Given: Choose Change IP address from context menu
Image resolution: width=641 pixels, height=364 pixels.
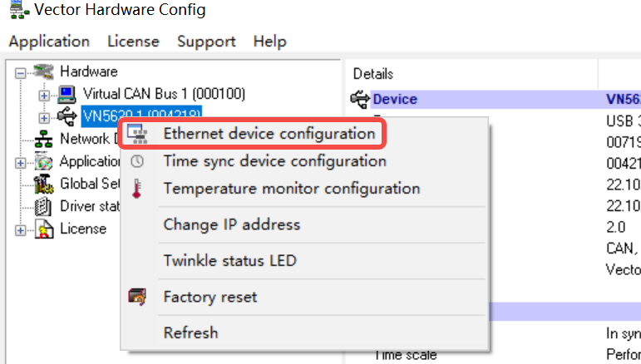Looking at the screenshot, I should tap(231, 224).
